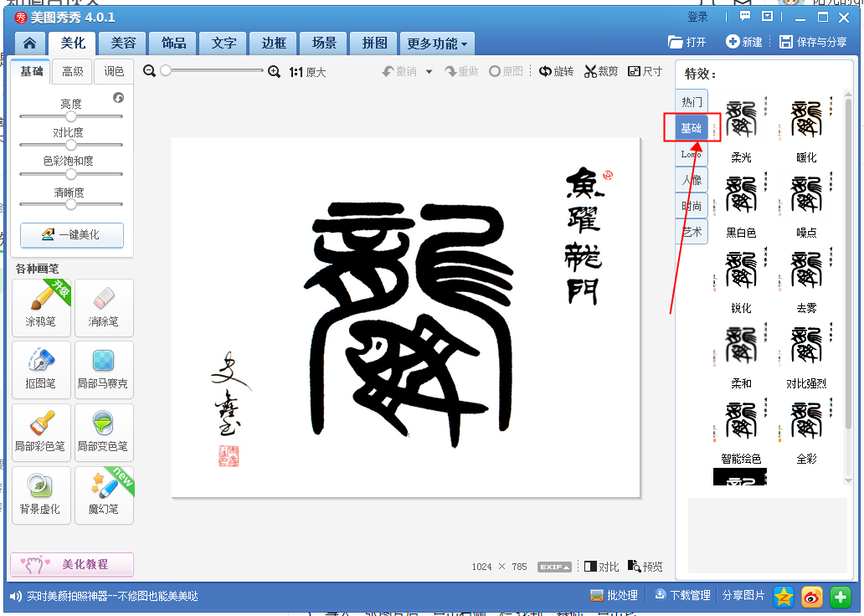The image size is (864, 616).
Task: Open 预览 preview of the image
Action: pyautogui.click(x=645, y=567)
